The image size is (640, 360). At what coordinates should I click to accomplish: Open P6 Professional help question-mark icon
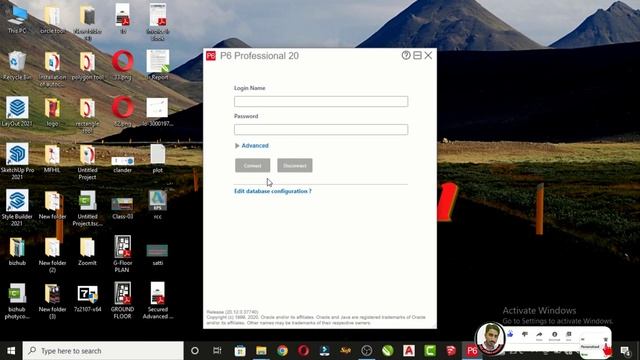pyautogui.click(x=406, y=55)
